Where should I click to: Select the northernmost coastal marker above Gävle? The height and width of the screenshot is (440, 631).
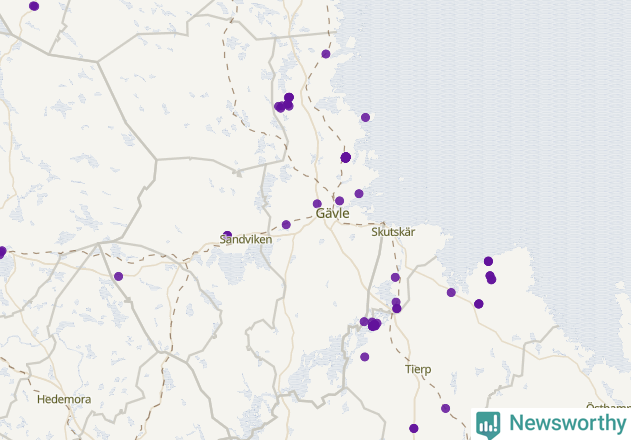click(x=326, y=54)
